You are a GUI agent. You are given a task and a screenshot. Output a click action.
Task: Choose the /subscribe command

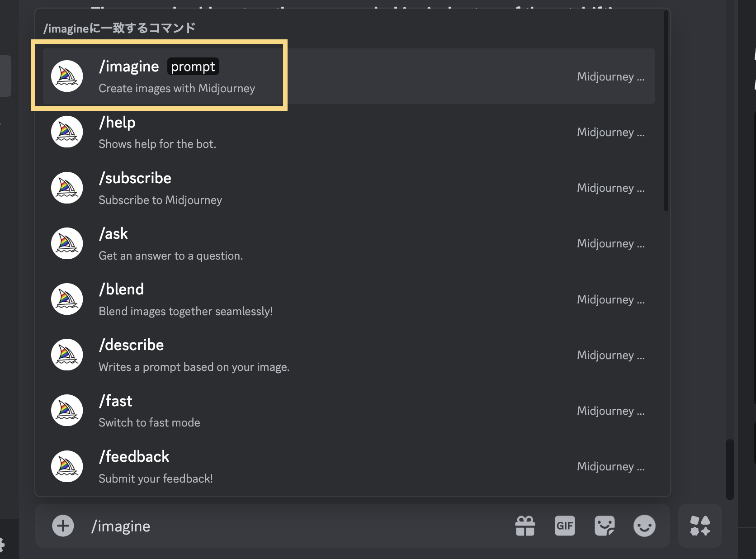(x=135, y=178)
